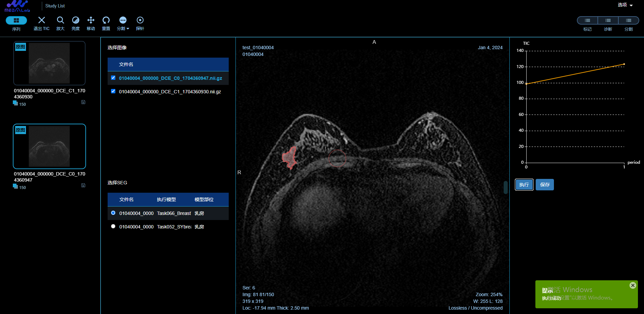Click the W: 255 L: 128 overlay
Screen dimensions: 644x314
[488, 301]
